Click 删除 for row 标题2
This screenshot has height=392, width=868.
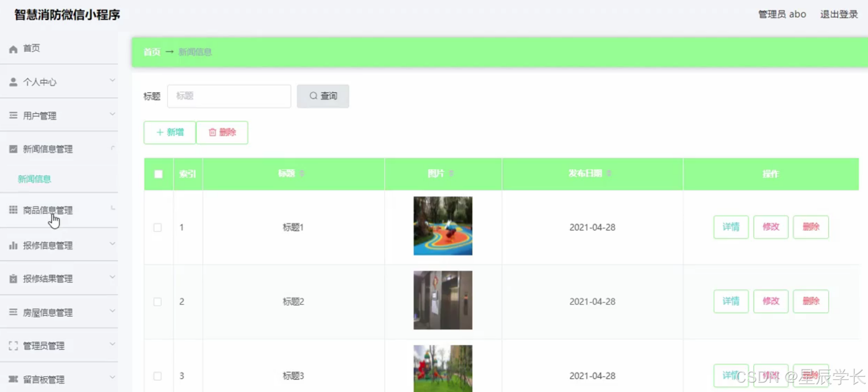click(811, 301)
